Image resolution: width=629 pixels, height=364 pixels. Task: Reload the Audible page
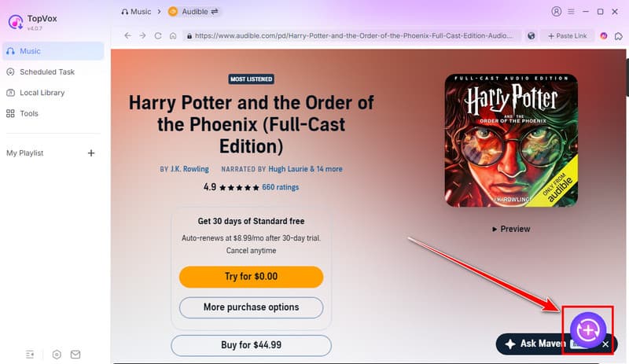point(158,35)
